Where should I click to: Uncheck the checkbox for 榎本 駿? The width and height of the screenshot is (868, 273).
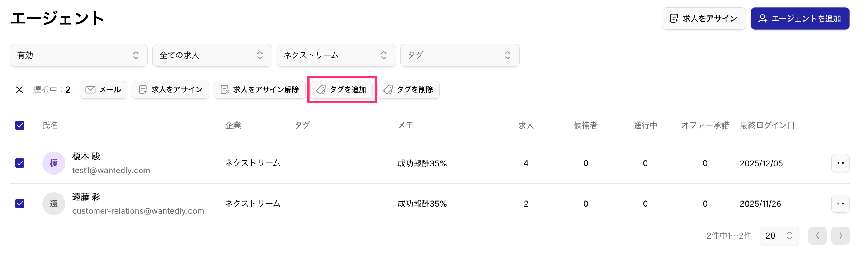(20, 163)
